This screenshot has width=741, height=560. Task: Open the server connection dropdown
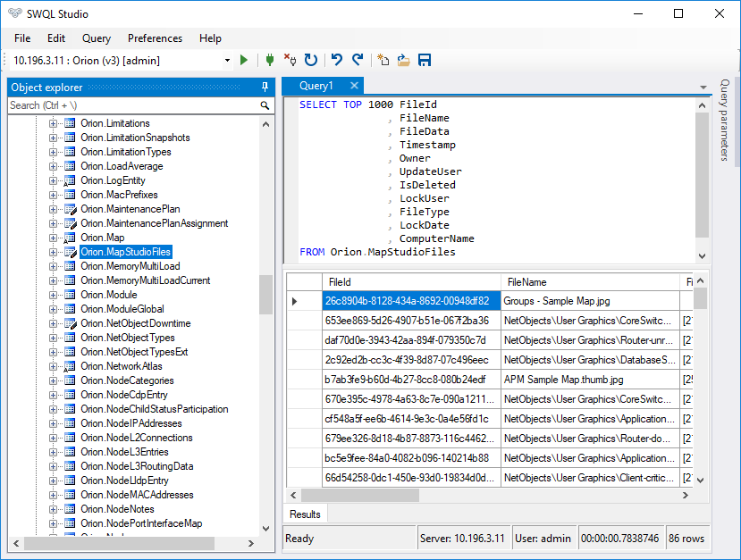tap(227, 61)
